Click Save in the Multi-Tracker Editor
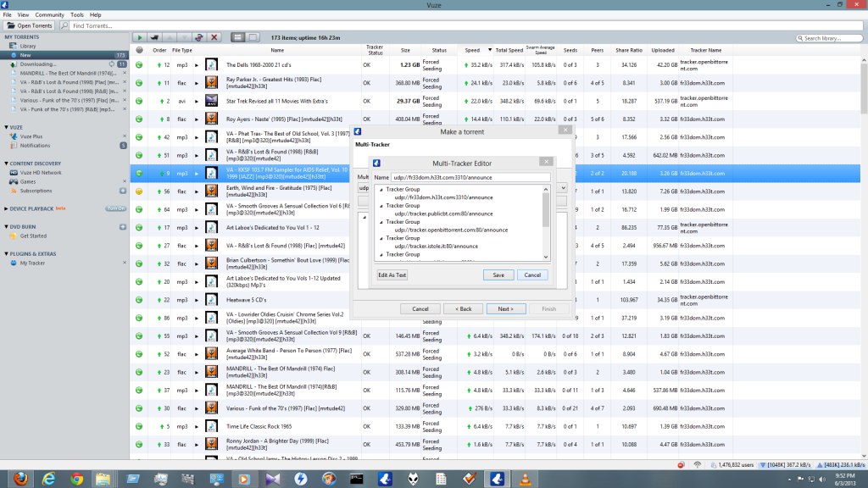The height and width of the screenshot is (488, 868). 498,275
